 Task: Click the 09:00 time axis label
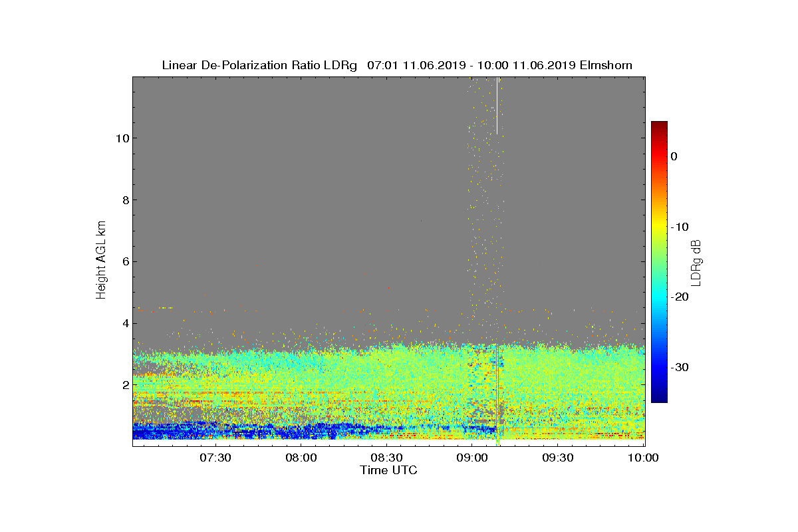472,458
